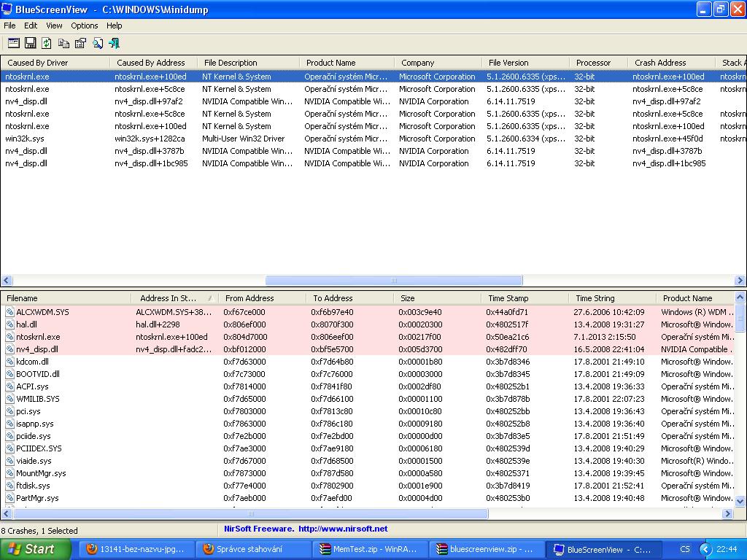Viewport: 747px width, 560px height.
Task: Click the file icon beside kdcom.dll
Action: [x=9, y=362]
